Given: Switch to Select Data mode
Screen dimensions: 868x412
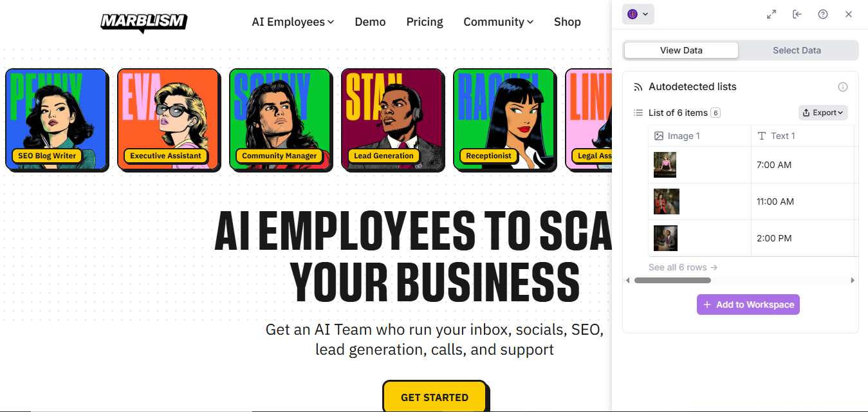Looking at the screenshot, I should (x=797, y=50).
